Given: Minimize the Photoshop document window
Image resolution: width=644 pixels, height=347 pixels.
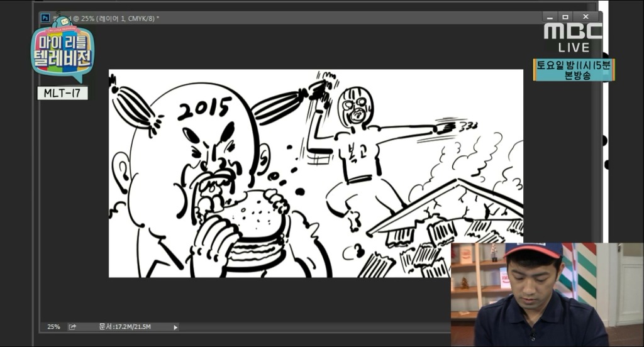Looking at the screenshot, I should [x=550, y=17].
